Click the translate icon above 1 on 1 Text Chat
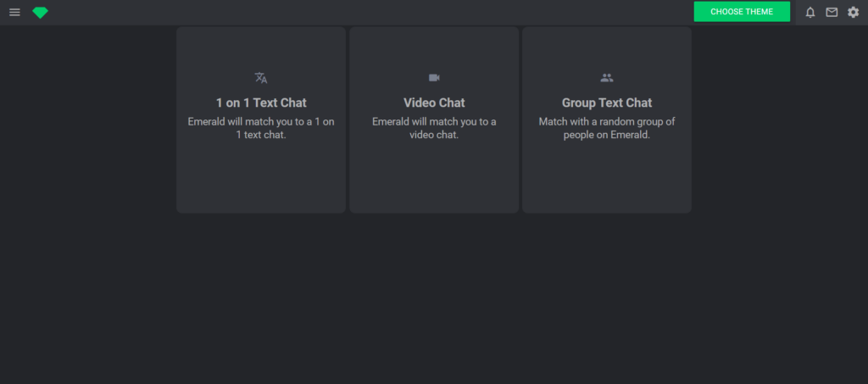 261,78
